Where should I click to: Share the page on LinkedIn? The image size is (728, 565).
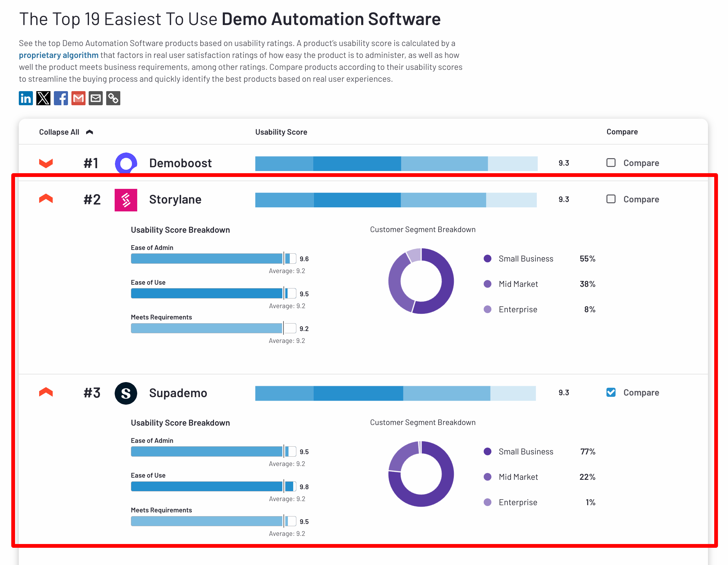click(26, 98)
